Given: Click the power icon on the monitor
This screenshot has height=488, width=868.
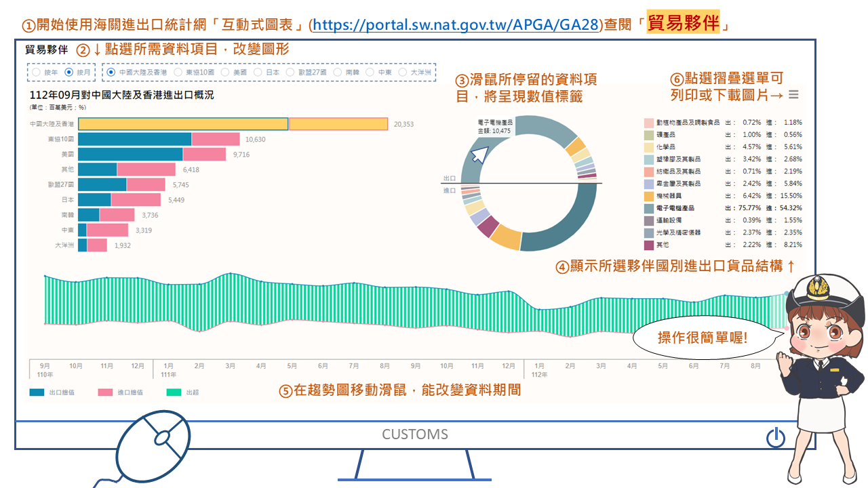Looking at the screenshot, I should point(776,438).
